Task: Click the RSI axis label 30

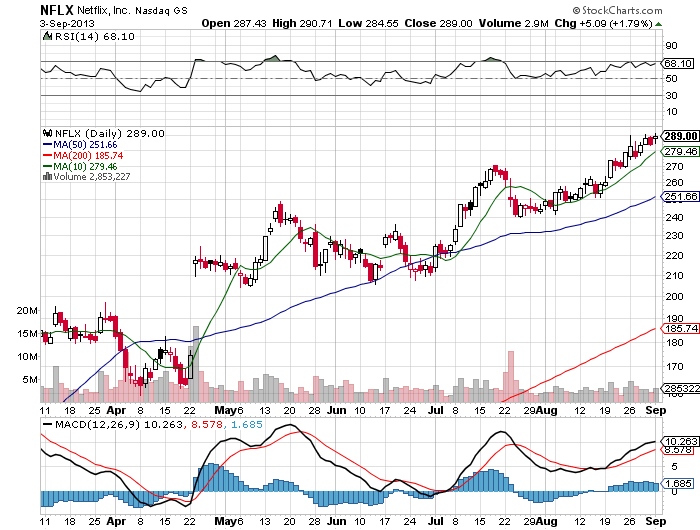Action: coord(671,95)
